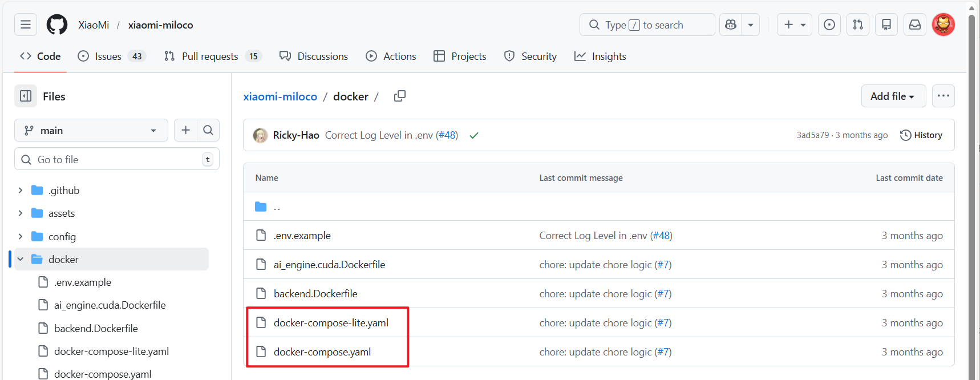Open repositories icon in header
This screenshot has height=380, width=980.
pos(886,25)
